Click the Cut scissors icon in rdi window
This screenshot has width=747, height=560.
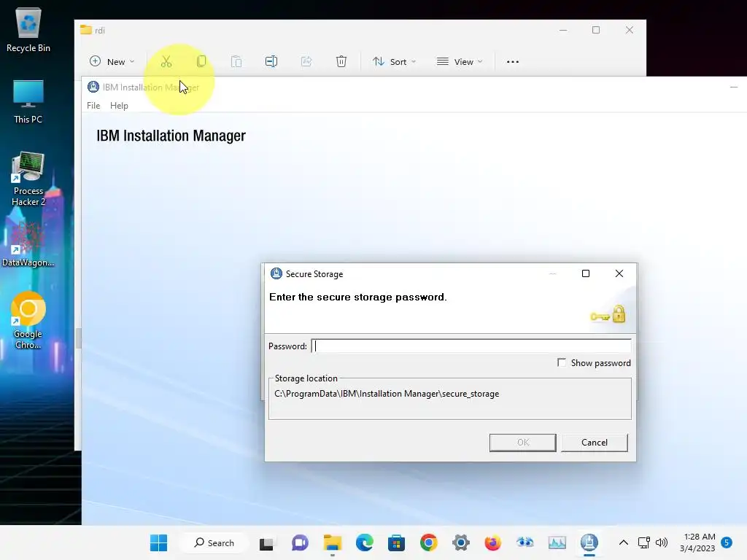pyautogui.click(x=166, y=61)
